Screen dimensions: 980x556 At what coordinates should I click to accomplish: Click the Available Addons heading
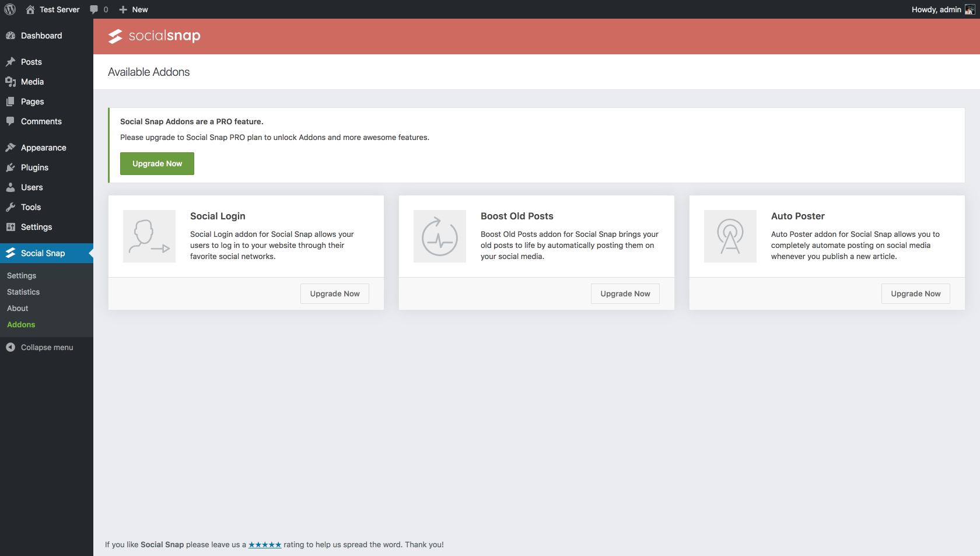point(149,72)
